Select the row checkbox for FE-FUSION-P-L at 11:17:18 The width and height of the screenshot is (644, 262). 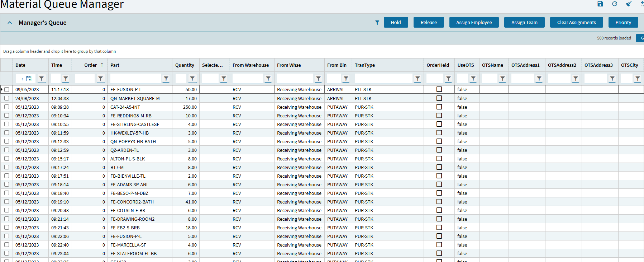tap(7, 89)
